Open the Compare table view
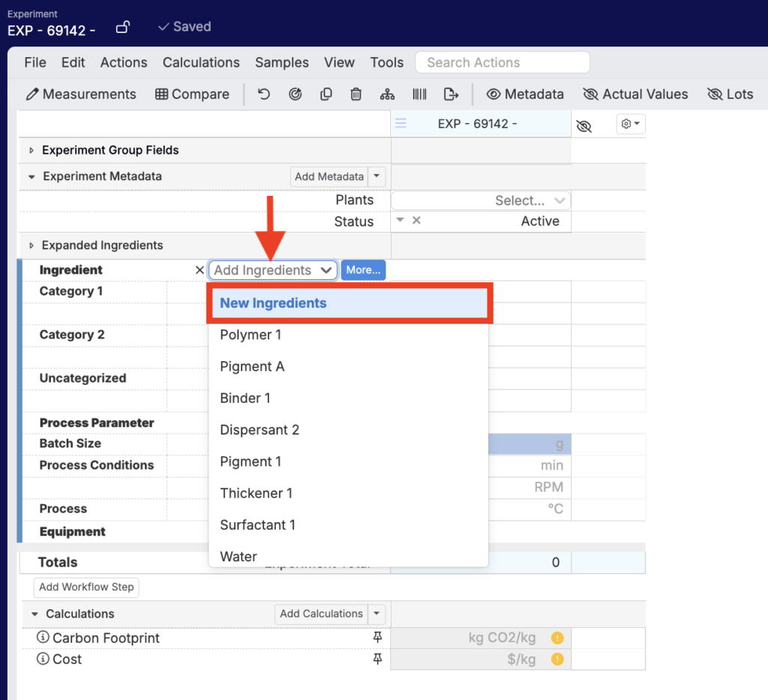 (x=192, y=94)
